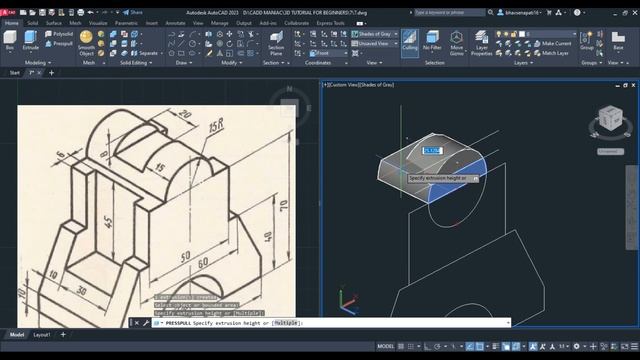Activate the Extrude tool
The height and width of the screenshot is (360, 640).
(x=31, y=40)
